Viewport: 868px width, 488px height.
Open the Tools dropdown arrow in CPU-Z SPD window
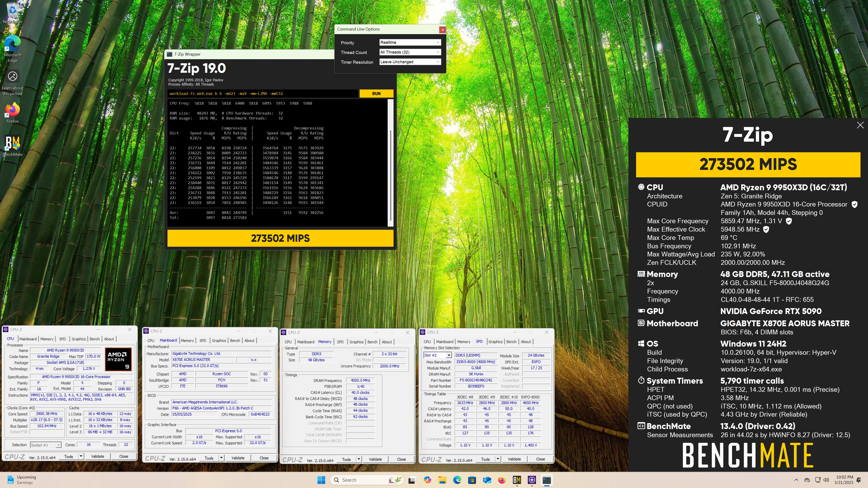pos(498,459)
